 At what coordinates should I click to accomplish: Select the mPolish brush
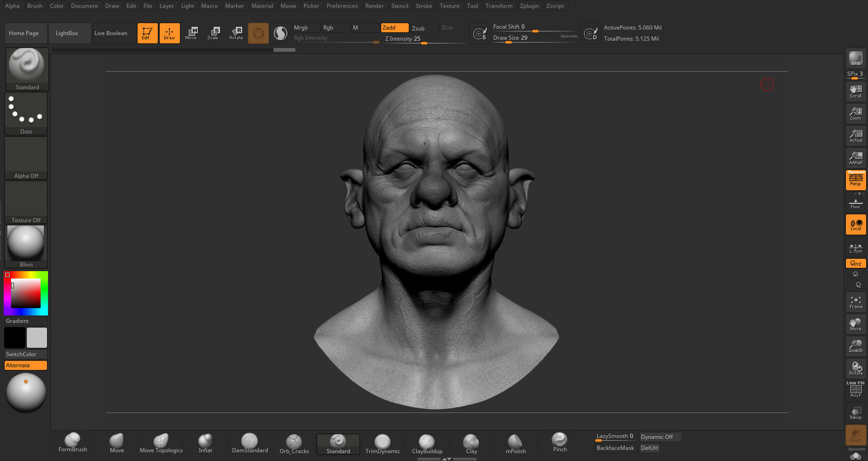pyautogui.click(x=515, y=443)
